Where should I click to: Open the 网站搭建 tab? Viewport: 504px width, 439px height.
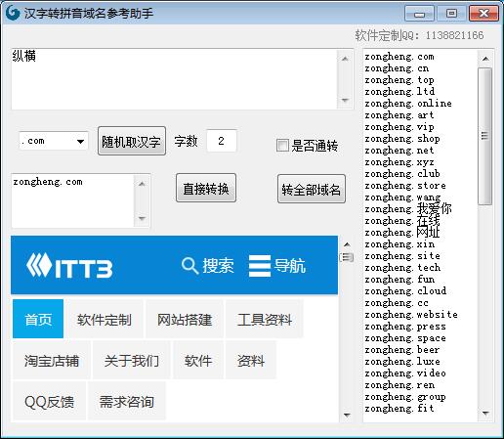[x=185, y=319]
